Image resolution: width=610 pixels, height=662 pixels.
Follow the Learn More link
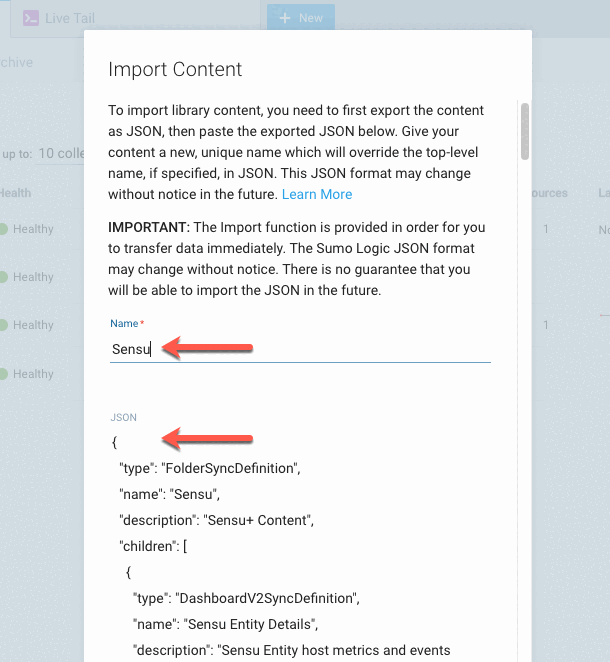tap(317, 194)
